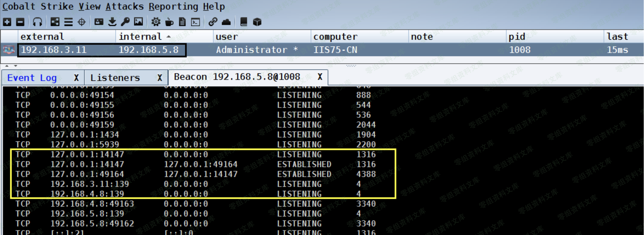This screenshot has height=235, width=644.
Task: Open the Reporting menu
Action: tap(173, 6)
